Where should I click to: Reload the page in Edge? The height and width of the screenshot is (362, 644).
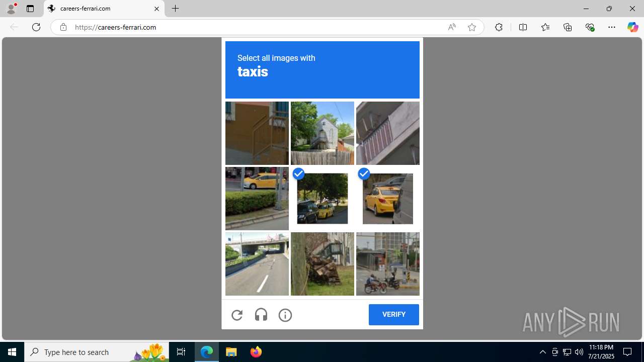point(36,27)
